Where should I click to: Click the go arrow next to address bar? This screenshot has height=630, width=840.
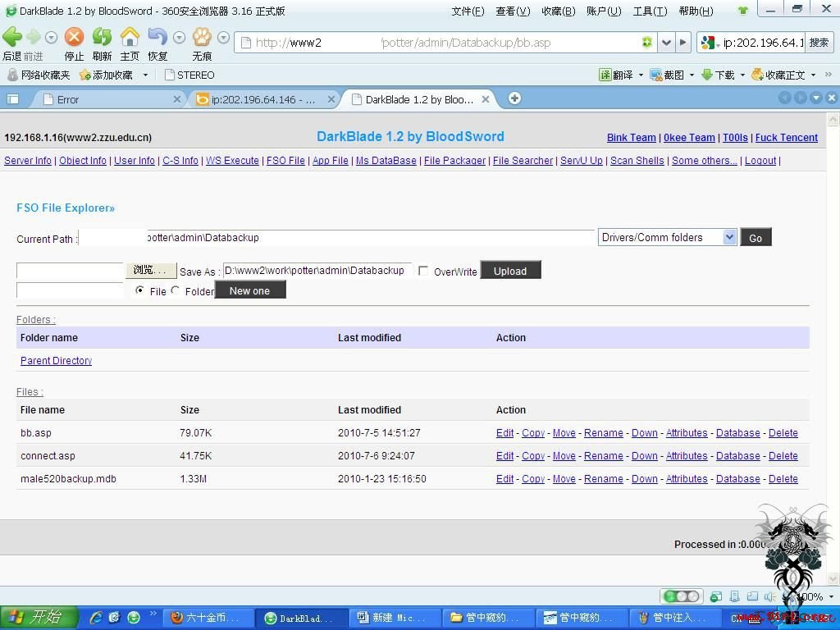pos(683,43)
